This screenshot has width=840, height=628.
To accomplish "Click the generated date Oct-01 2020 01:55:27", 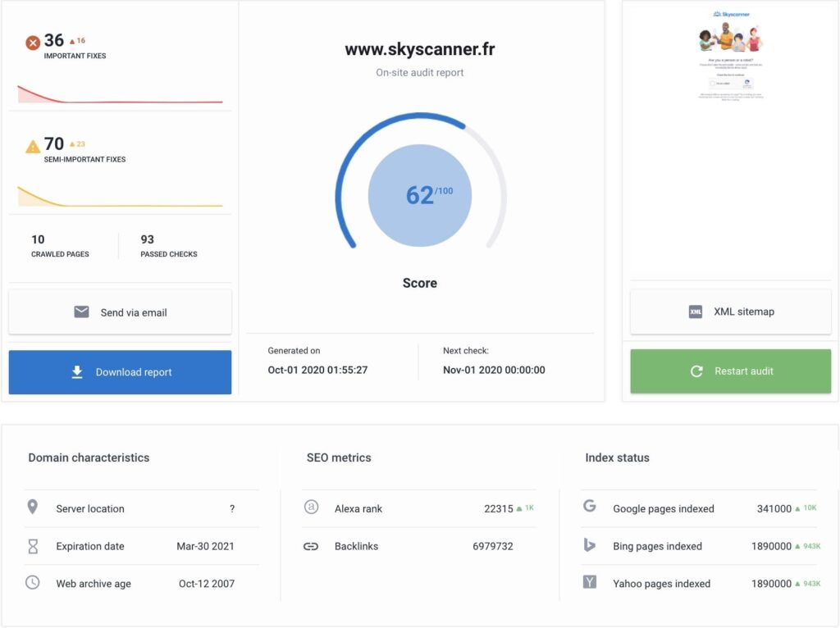I will click(317, 370).
